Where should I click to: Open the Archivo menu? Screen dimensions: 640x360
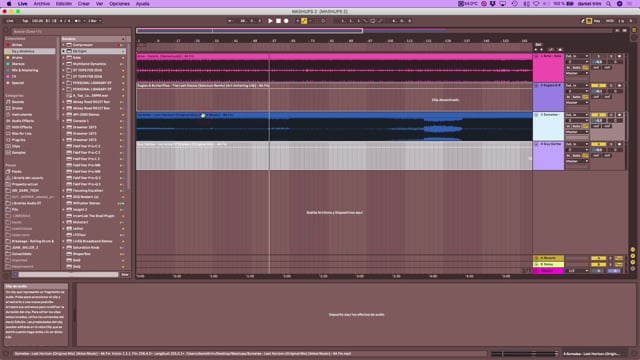42,4
